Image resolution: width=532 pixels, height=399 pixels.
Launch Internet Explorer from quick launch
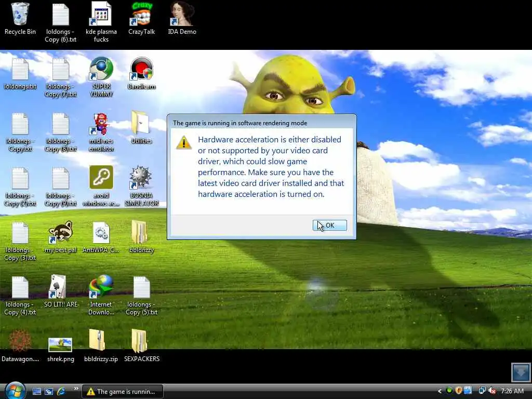[61, 392]
